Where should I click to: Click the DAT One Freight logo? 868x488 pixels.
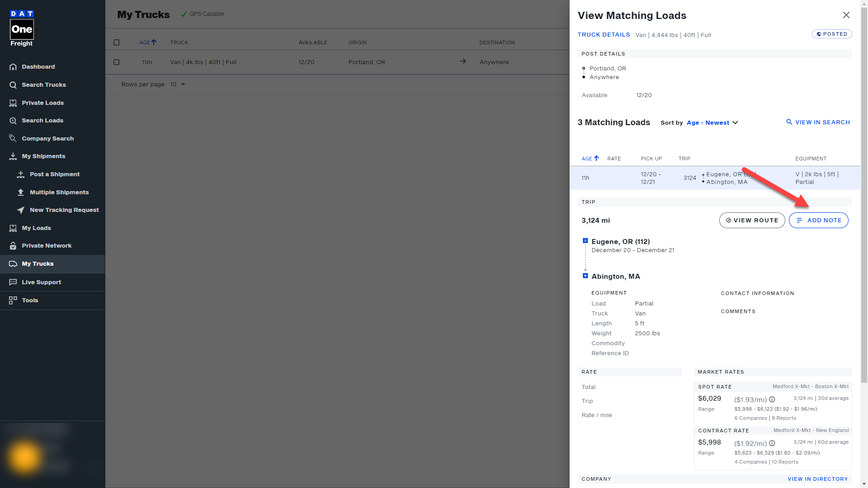click(22, 28)
